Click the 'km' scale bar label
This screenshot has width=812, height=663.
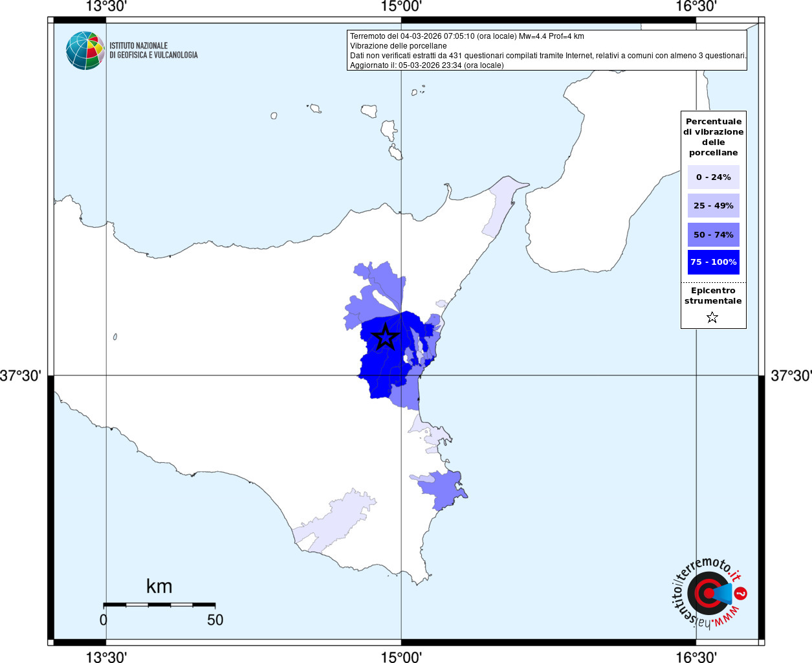point(159,586)
